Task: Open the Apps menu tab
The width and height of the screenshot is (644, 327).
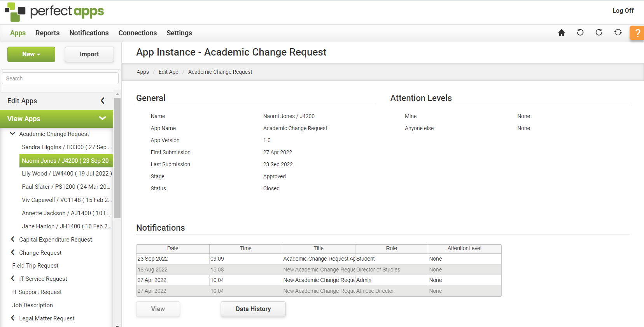Action: (x=18, y=33)
